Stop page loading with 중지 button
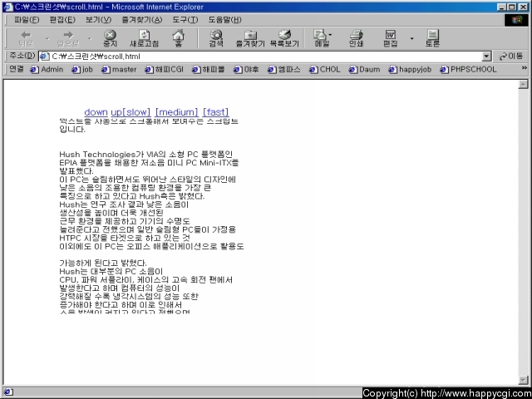 pyautogui.click(x=110, y=38)
